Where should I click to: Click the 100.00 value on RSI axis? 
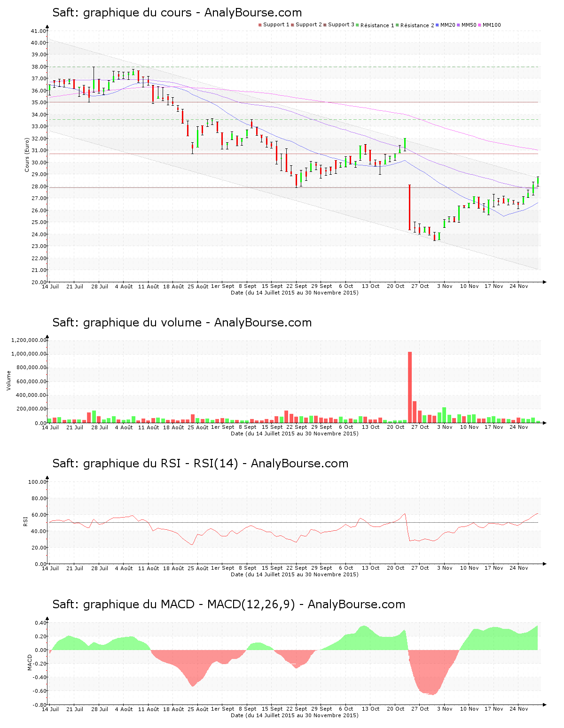pos(37,482)
